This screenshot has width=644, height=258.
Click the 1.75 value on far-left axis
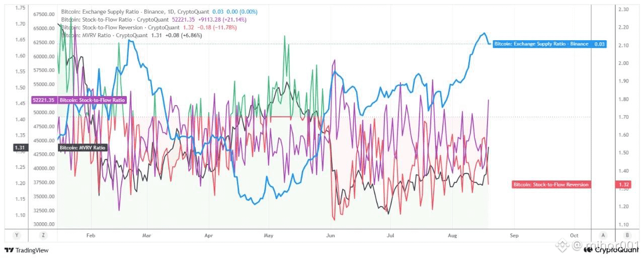(20, 8)
